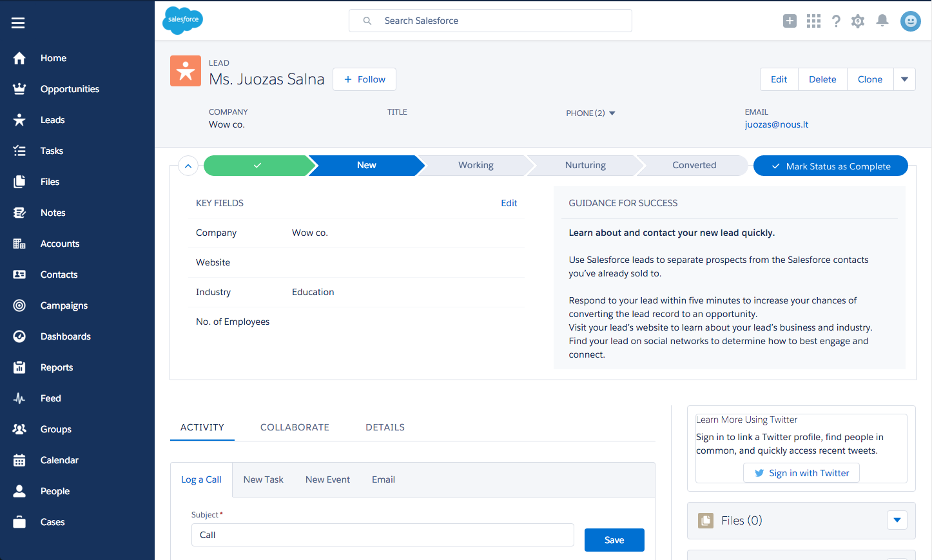
Task: Select the Log a Call tab
Action: [201, 479]
